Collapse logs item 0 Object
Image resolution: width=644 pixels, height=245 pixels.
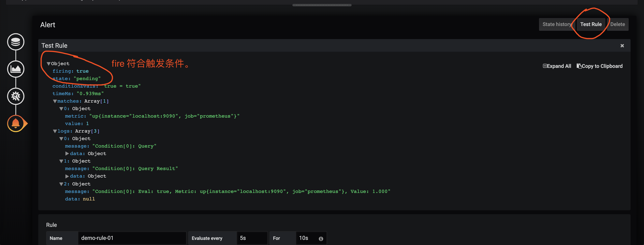(61, 139)
